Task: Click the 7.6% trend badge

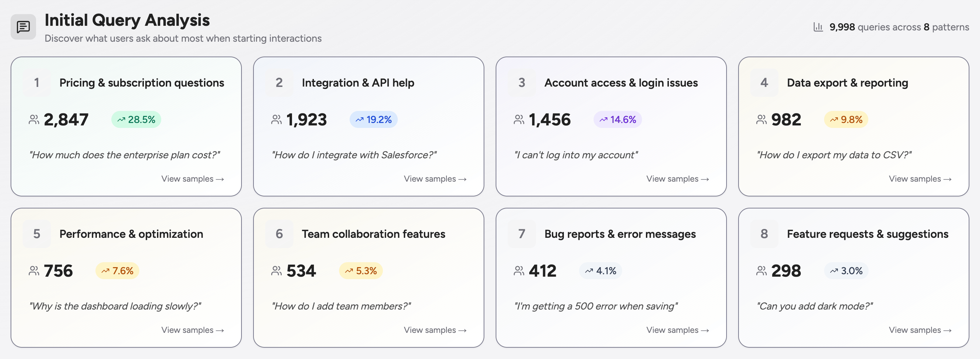Action: (117, 271)
